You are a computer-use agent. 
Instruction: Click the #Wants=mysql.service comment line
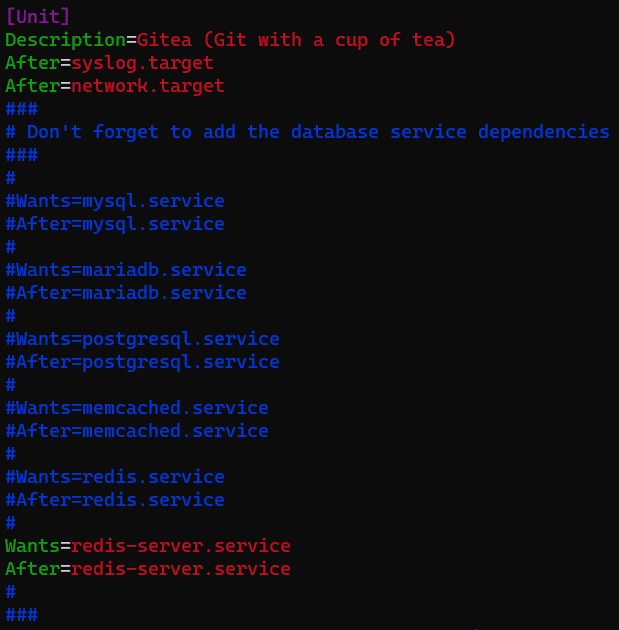click(x=115, y=201)
